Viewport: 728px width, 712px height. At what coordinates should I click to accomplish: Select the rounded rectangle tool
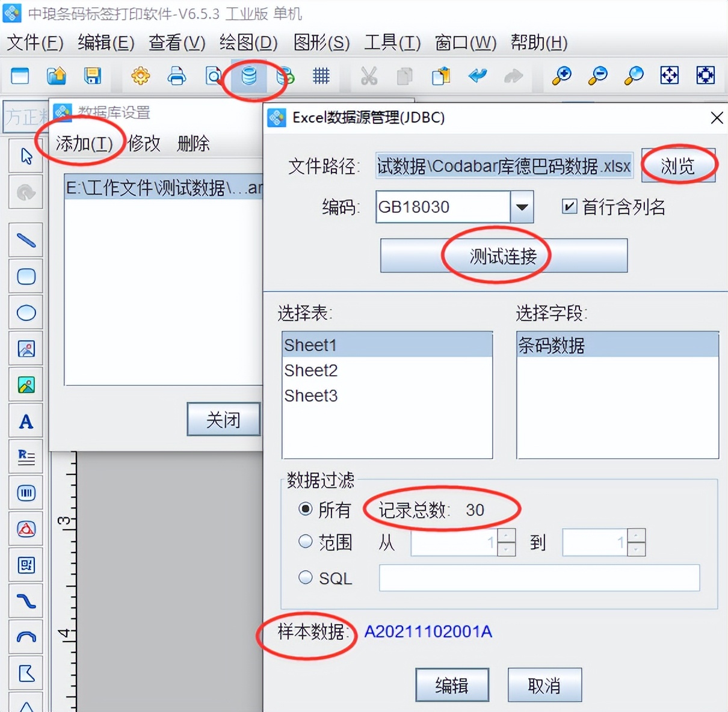click(26, 277)
